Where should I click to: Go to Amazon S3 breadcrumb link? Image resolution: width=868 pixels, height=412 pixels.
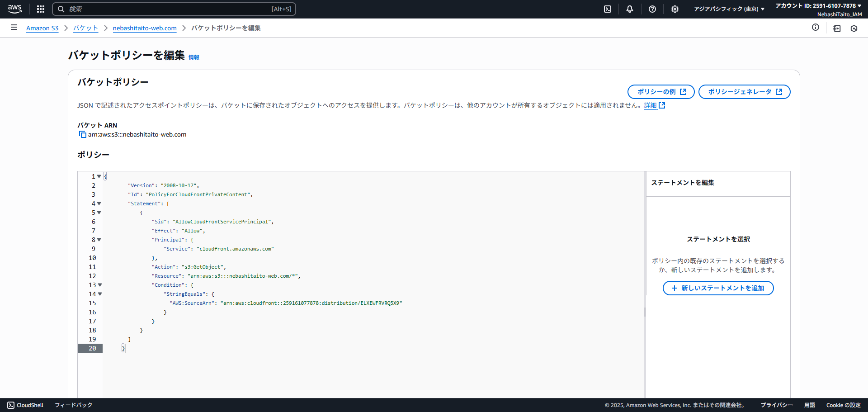coord(42,28)
